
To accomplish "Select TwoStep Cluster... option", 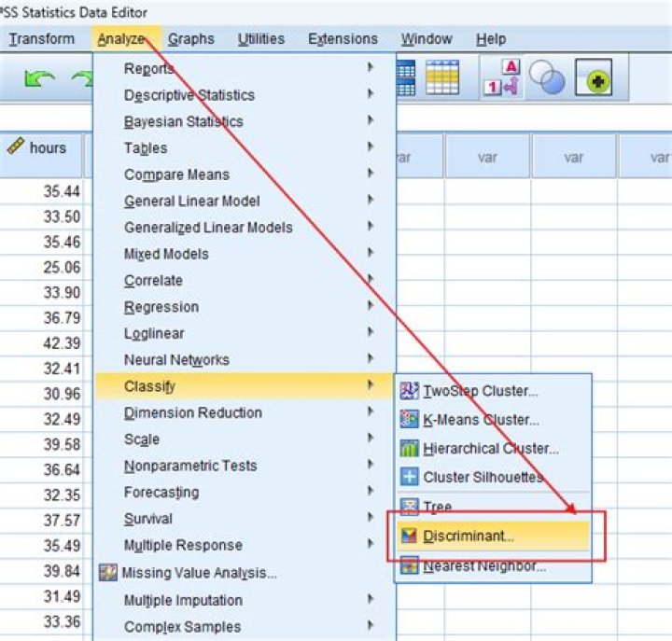I will 494,391.
